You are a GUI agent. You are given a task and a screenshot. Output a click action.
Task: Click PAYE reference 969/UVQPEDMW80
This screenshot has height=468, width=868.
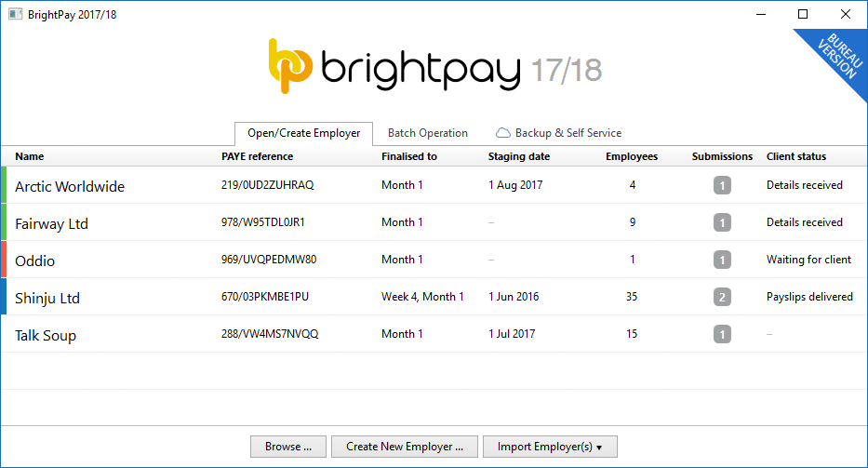[269, 260]
